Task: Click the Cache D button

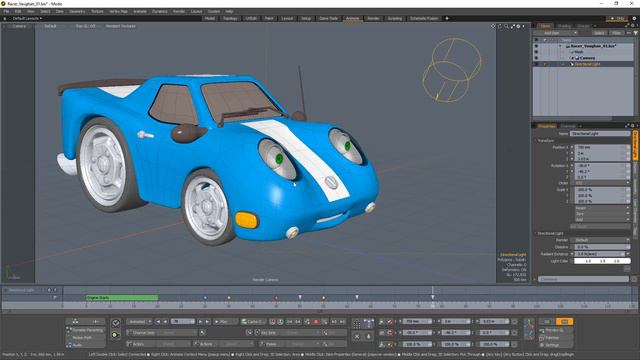Action: tap(253, 322)
